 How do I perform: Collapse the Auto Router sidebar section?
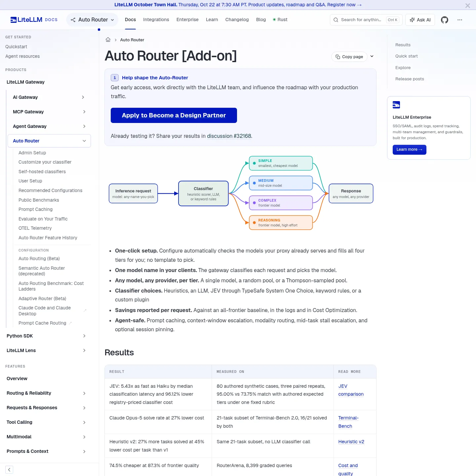point(84,141)
